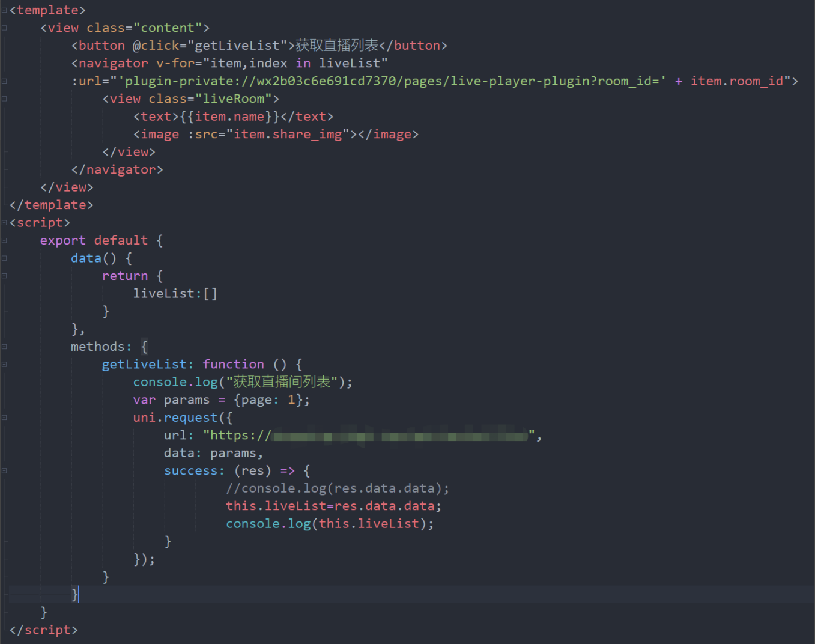This screenshot has width=815, height=644.
Task: Click the "获取直播间列表" log string
Action: (282, 382)
